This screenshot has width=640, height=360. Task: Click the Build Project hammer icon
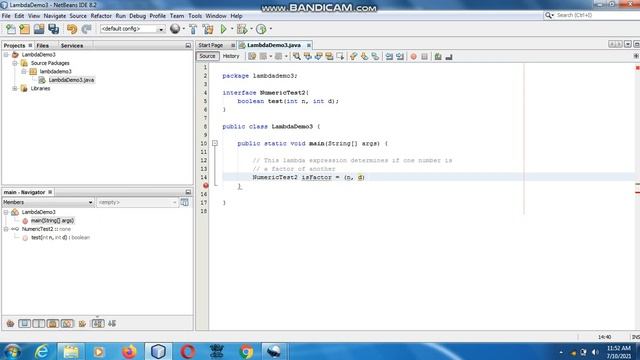[x=193, y=29]
